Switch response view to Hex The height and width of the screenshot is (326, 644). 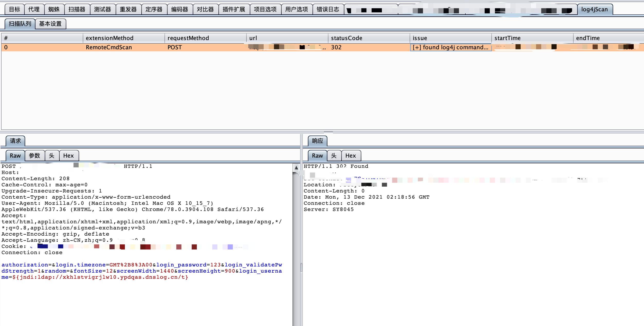click(351, 156)
